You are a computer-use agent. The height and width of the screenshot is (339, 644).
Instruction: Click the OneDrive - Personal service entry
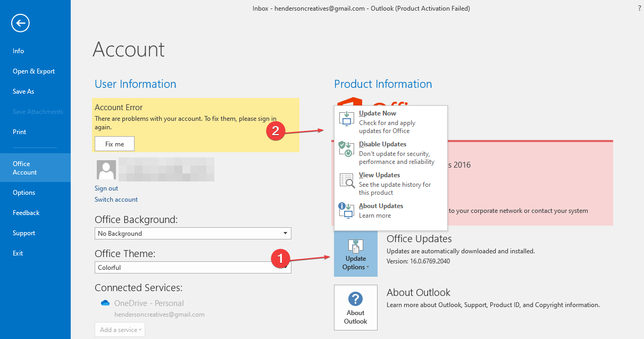[149, 303]
